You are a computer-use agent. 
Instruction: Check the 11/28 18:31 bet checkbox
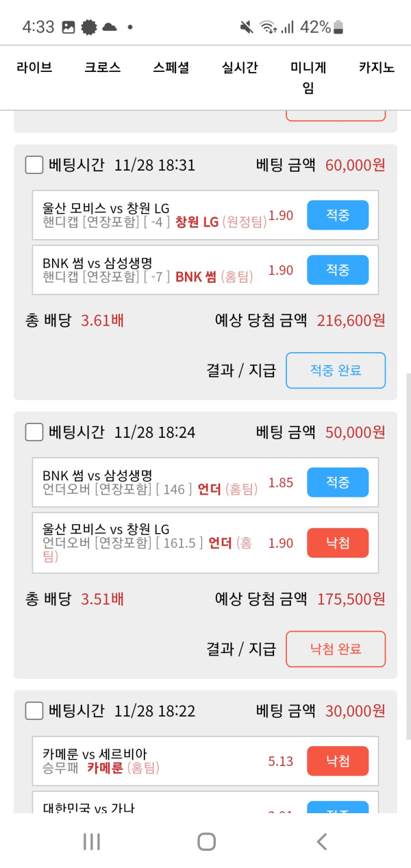[34, 165]
